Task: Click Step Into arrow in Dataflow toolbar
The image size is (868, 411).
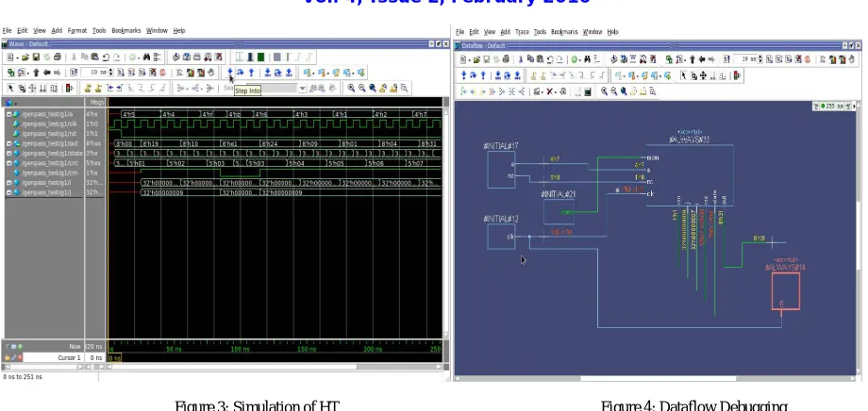Action: click(463, 75)
